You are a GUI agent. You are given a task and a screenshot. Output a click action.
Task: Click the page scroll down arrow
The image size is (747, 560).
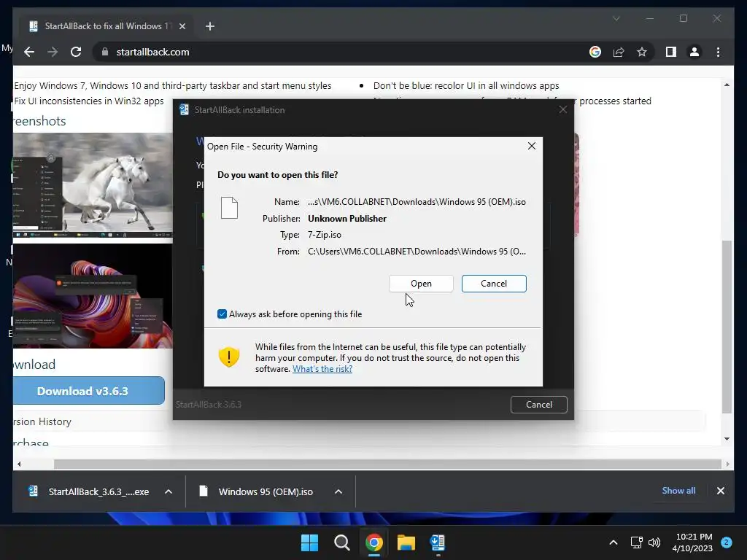(727, 439)
